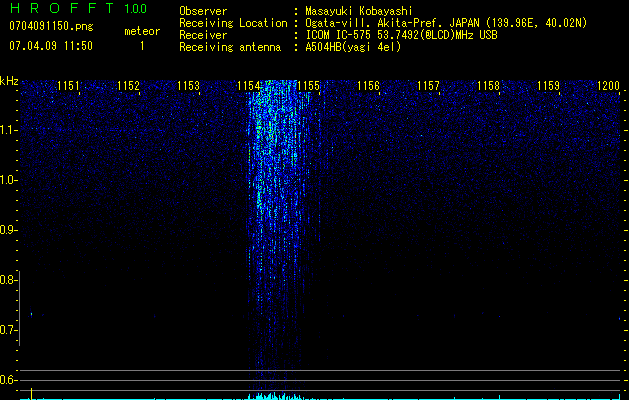Click the 1159 time axis marker

tap(548, 86)
